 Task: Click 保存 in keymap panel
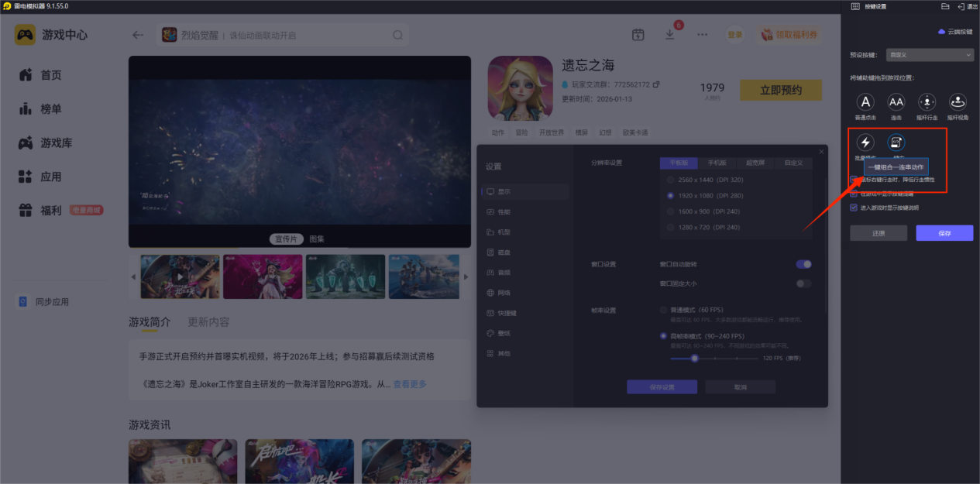[944, 233]
